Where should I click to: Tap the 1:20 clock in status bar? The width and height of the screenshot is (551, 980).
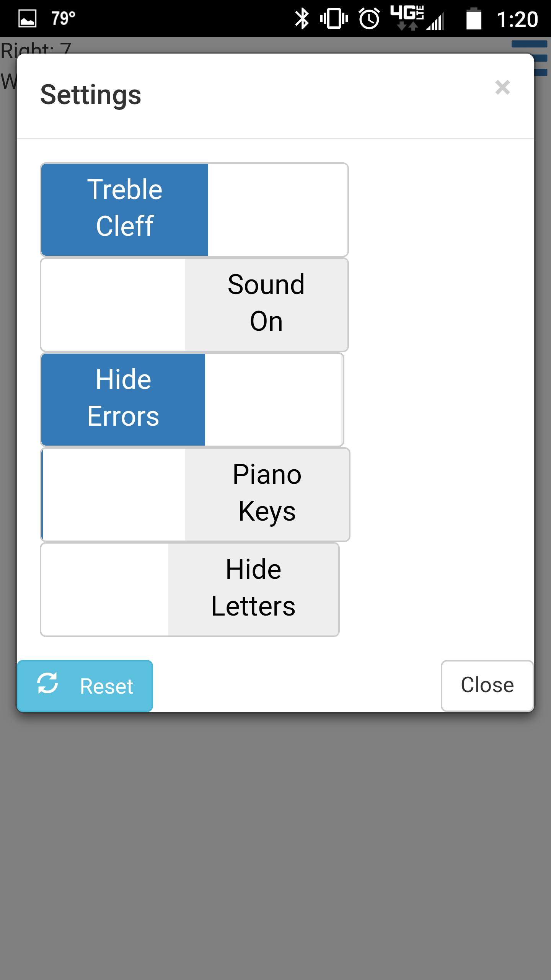click(x=517, y=19)
